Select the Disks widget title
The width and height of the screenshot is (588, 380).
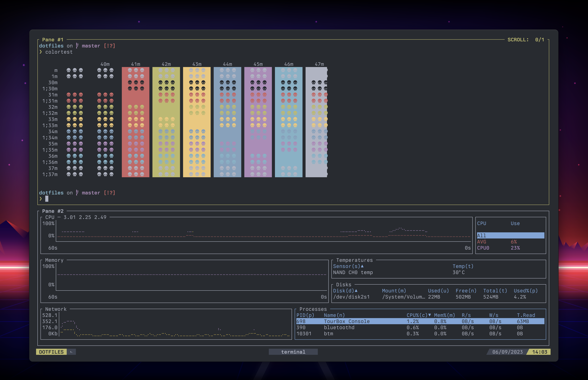click(344, 285)
